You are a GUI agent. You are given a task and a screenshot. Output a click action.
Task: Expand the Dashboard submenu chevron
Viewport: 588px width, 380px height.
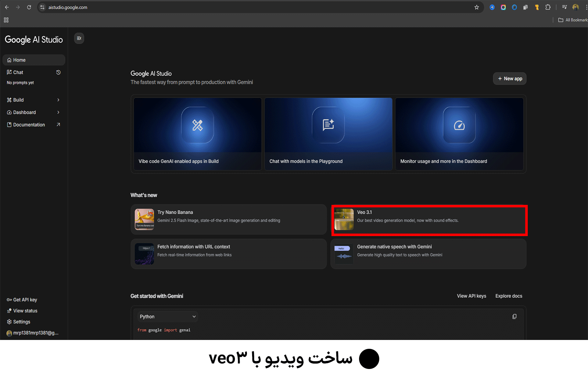click(x=58, y=112)
